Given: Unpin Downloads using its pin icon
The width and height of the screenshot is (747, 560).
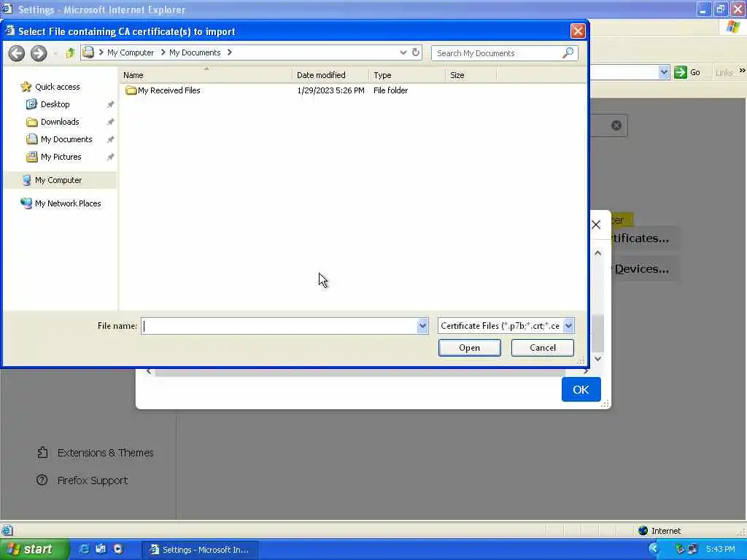Looking at the screenshot, I should pyautogui.click(x=111, y=122).
